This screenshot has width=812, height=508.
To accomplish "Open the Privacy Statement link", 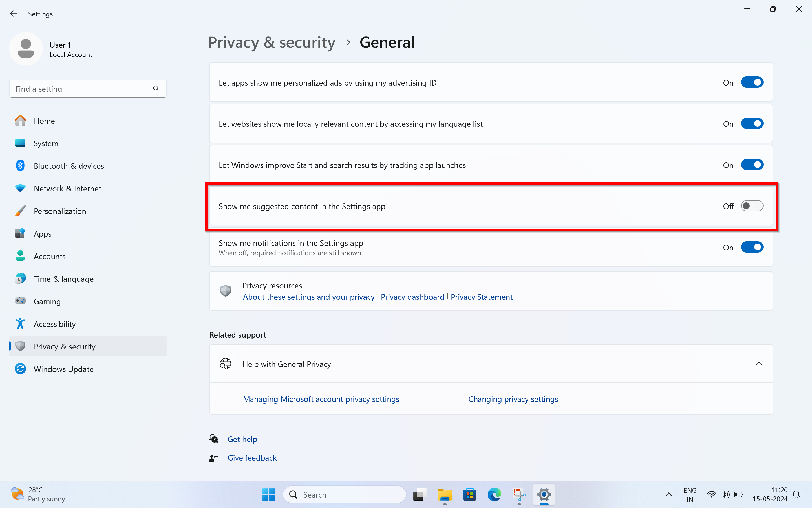I will [482, 297].
